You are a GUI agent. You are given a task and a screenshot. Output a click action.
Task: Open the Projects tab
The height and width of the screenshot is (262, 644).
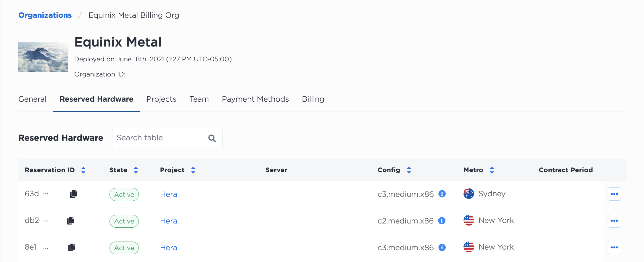[x=161, y=99]
